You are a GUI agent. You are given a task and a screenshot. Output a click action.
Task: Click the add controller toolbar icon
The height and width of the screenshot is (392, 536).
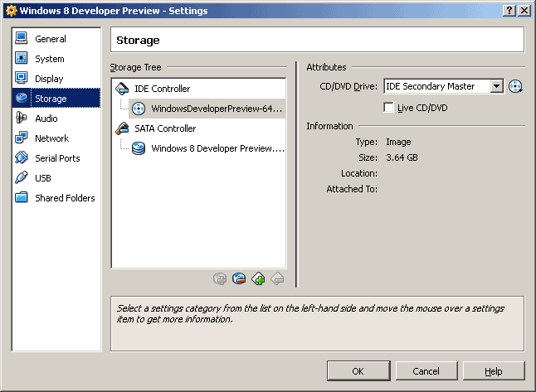[258, 278]
